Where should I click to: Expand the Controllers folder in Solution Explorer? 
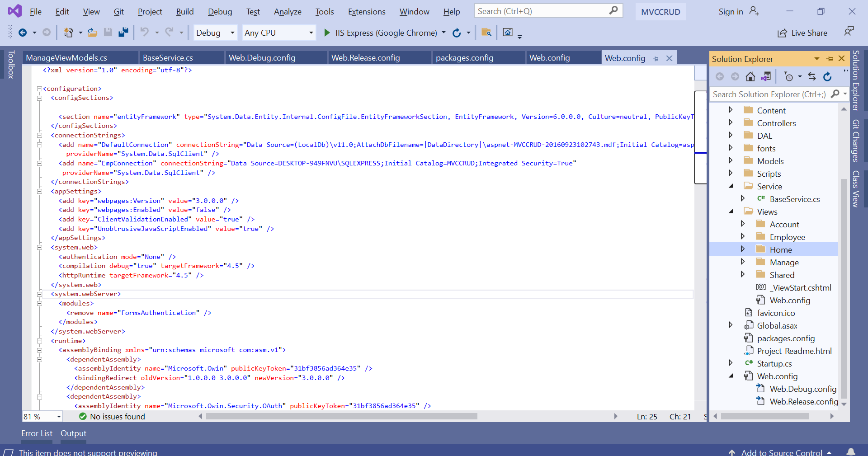[x=731, y=122]
